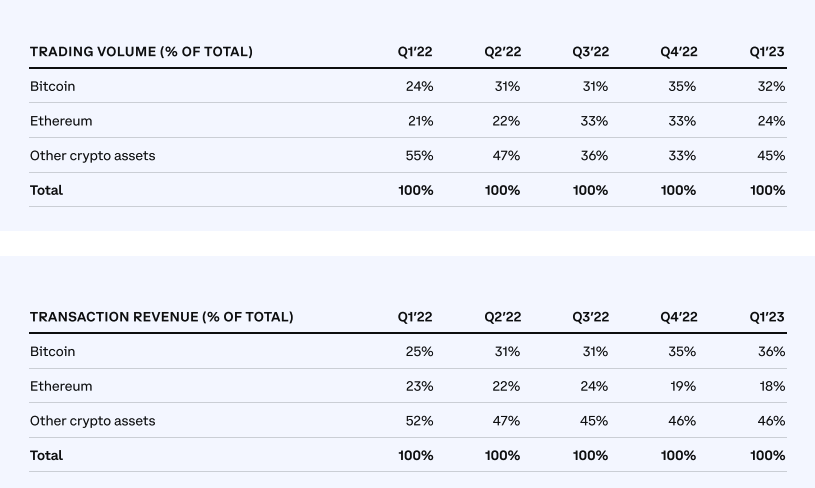Click Bitcoin's 36% transaction revenue for Q1'23
815x488 pixels.
coord(771,352)
